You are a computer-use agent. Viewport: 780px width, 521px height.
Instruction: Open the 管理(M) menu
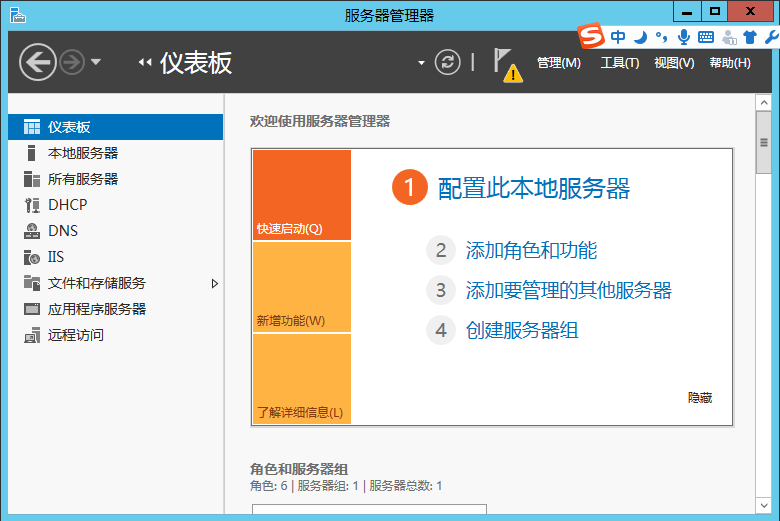(559, 63)
